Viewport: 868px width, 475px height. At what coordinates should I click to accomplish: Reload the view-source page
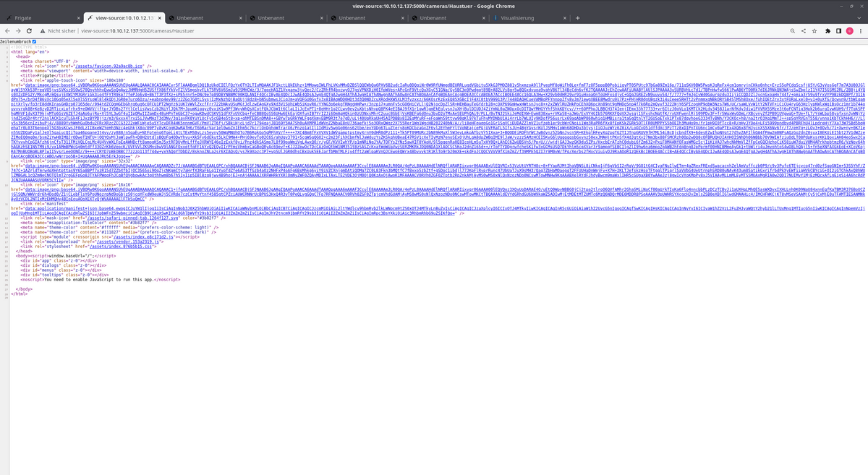pos(28,31)
